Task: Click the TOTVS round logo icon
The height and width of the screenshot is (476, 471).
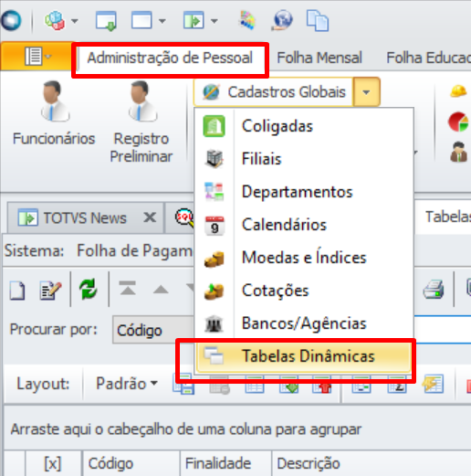Action: pyautogui.click(x=11, y=20)
